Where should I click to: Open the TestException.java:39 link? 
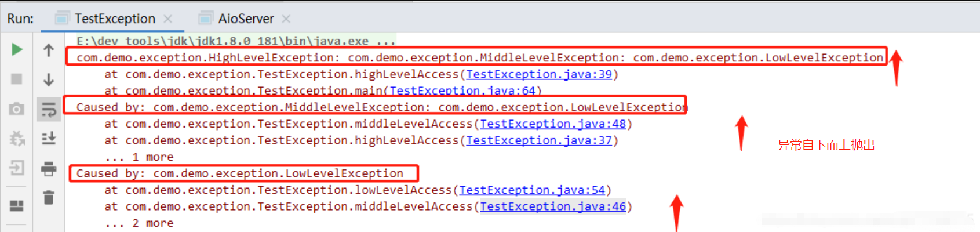[x=539, y=74]
